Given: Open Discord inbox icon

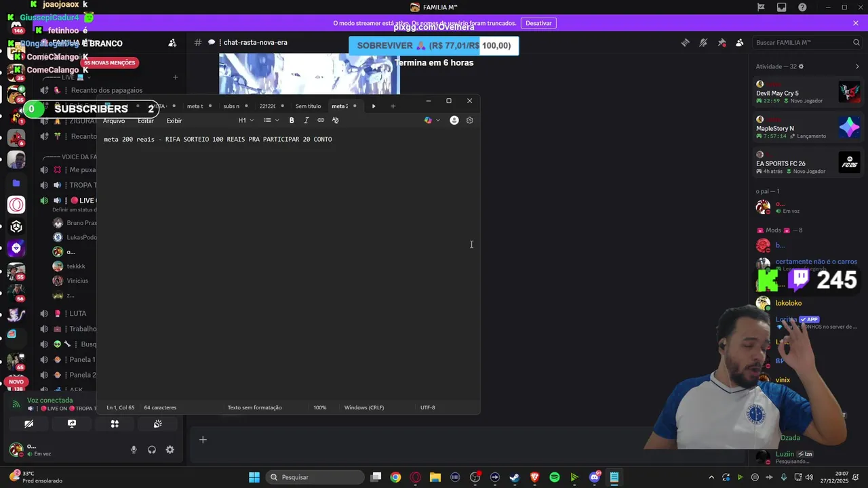Looking at the screenshot, I should tap(782, 7).
